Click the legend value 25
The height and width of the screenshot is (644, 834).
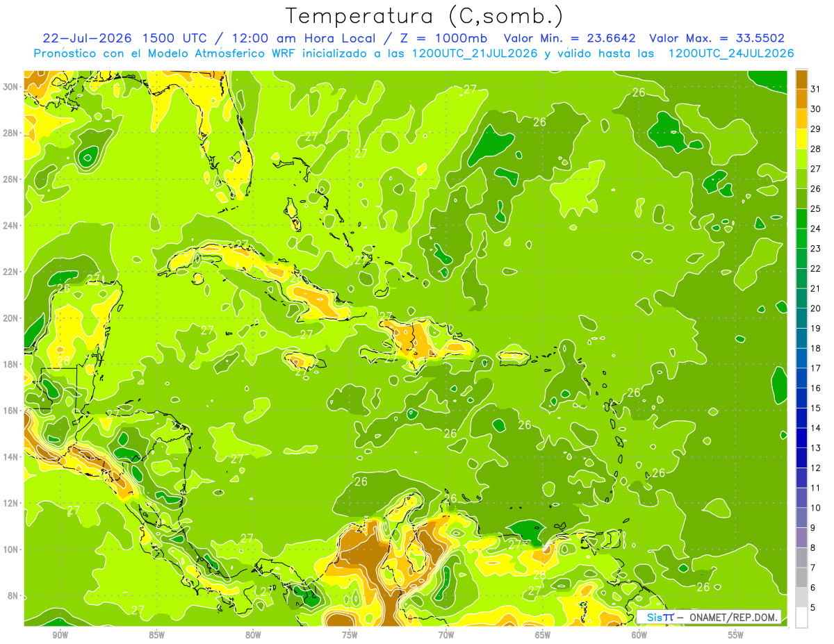[x=816, y=208]
